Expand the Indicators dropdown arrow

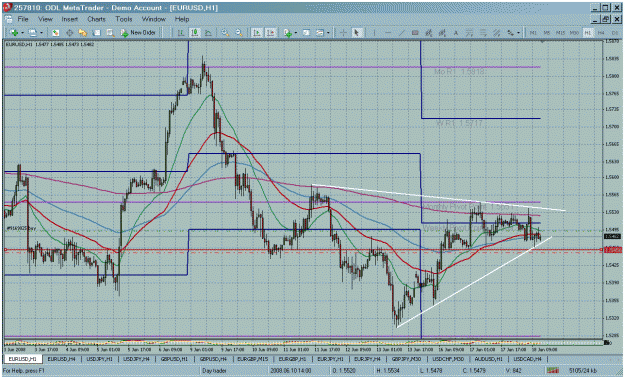(x=295, y=33)
